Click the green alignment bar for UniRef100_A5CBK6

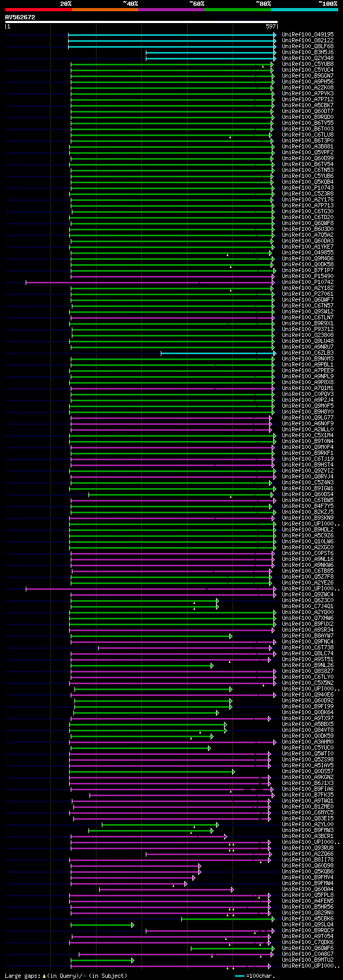[227, 918]
